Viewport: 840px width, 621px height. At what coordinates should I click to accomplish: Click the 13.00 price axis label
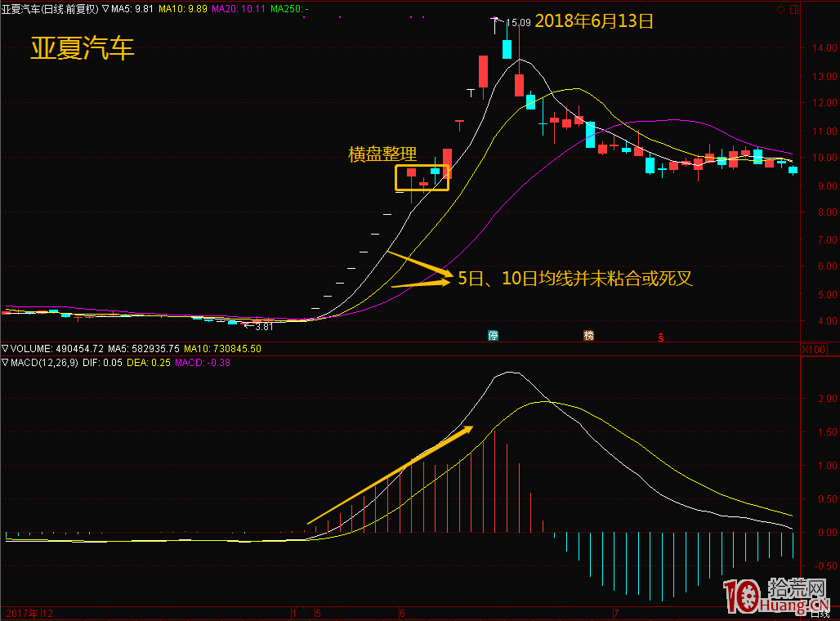point(824,77)
